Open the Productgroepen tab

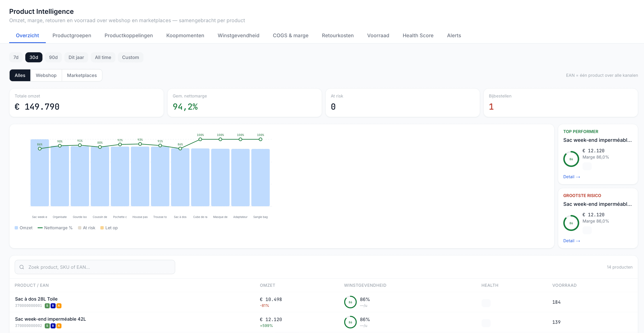tap(72, 36)
